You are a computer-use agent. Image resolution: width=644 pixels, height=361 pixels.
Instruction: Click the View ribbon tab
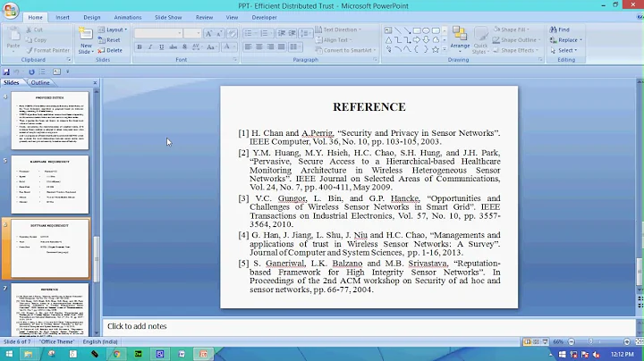[x=232, y=17]
